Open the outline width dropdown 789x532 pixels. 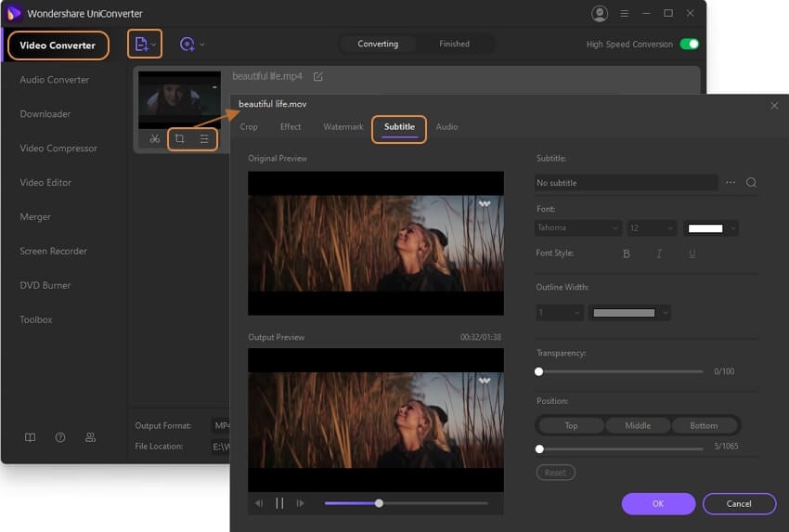coord(560,313)
